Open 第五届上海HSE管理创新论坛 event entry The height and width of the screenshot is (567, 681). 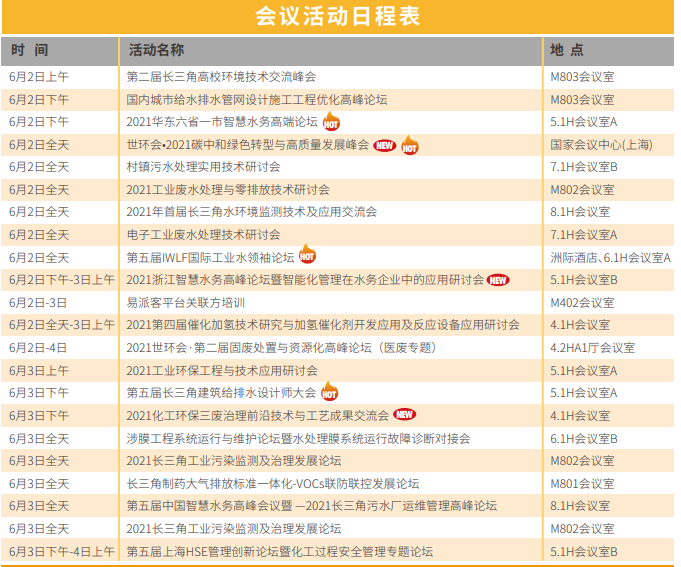(279, 551)
